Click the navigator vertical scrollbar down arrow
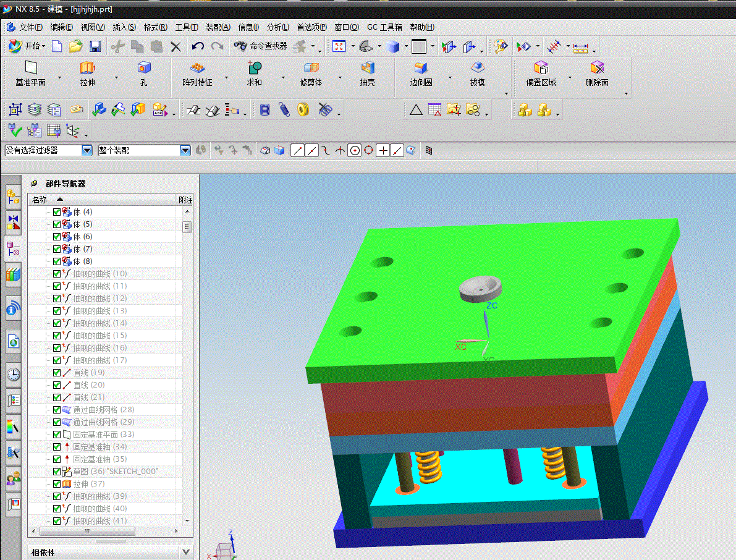Screen dimensions: 736x560 coord(187,520)
